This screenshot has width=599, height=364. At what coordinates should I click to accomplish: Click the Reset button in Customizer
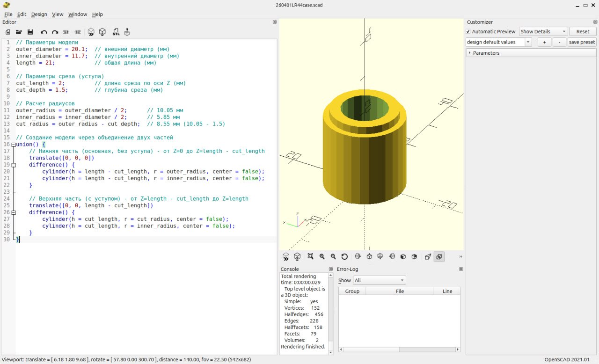pyautogui.click(x=583, y=31)
